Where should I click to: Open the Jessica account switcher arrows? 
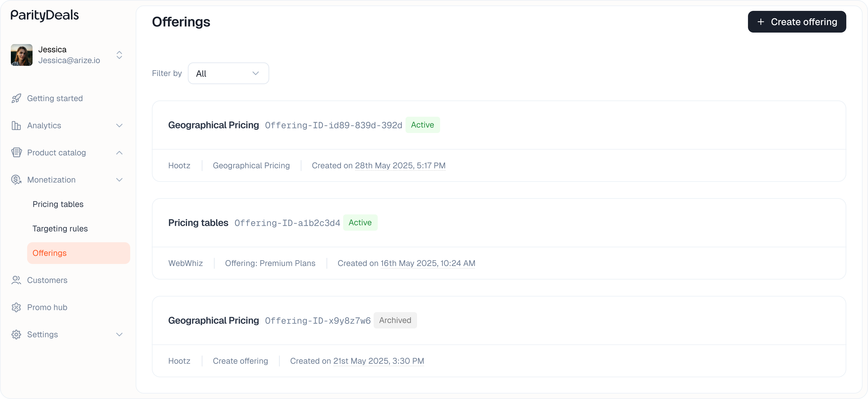(x=119, y=55)
